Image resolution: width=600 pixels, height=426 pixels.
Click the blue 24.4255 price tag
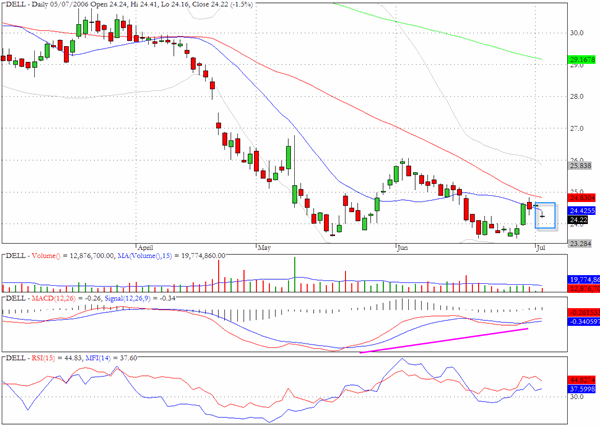582,211
